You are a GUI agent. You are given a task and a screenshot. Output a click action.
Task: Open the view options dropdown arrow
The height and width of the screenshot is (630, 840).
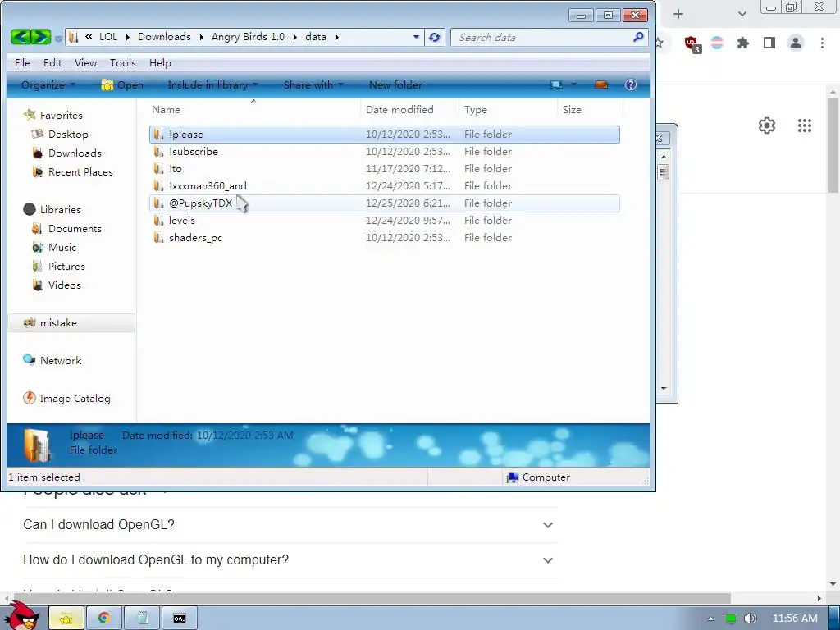pos(573,84)
